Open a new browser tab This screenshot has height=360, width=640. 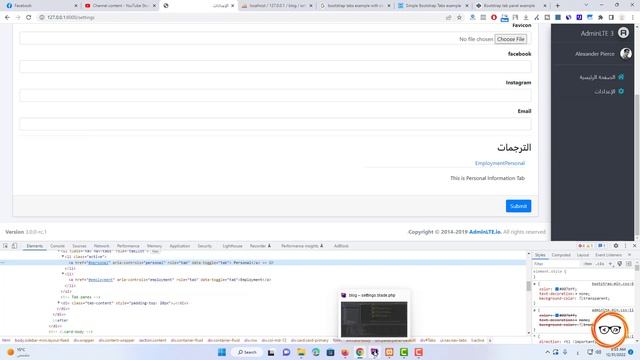click(558, 6)
